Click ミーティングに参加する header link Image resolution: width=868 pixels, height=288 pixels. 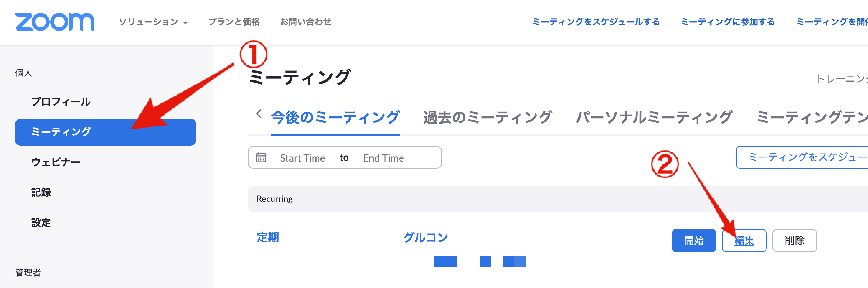click(x=728, y=22)
